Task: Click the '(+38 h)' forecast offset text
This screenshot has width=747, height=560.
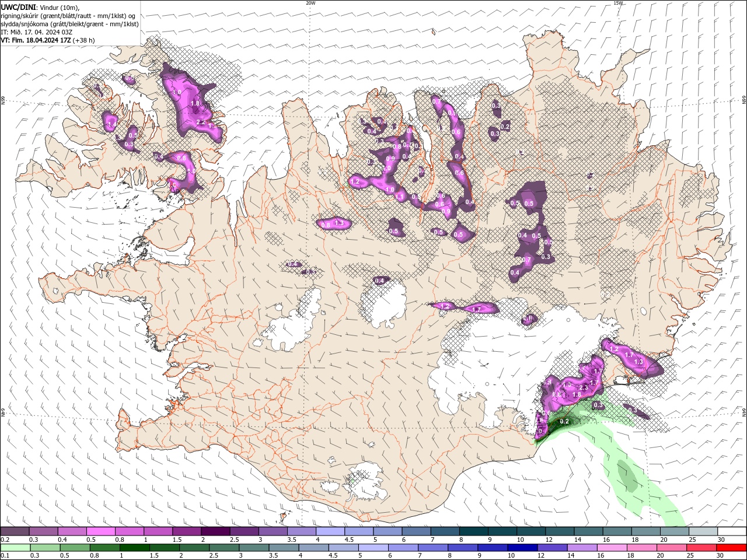Action: 84,40
